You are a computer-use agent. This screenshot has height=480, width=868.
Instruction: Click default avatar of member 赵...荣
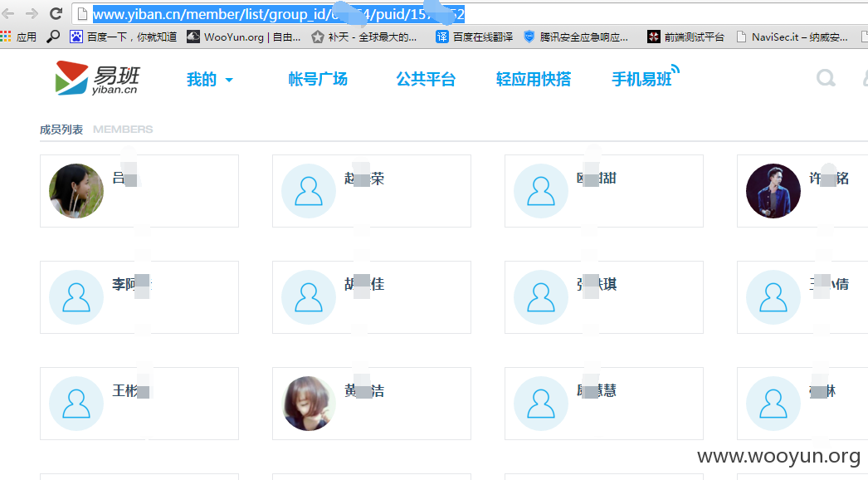[x=309, y=191]
